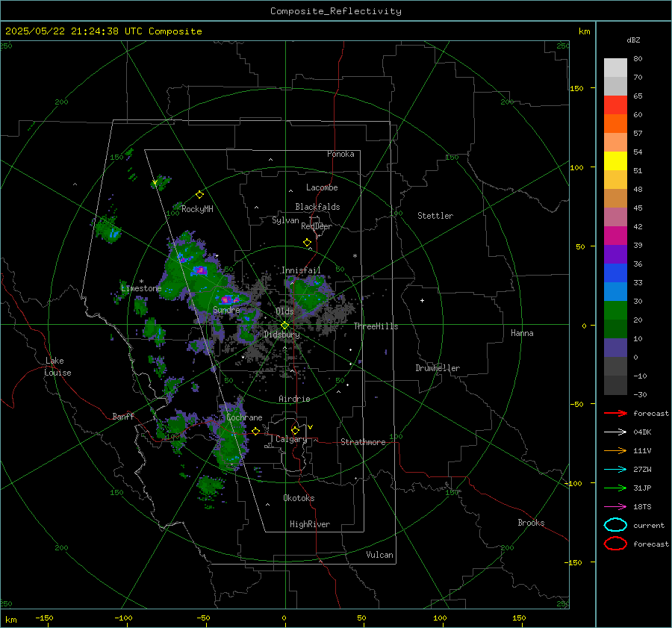Click the Stettler town label
Image resolution: width=672 pixels, height=628 pixels.
tap(435, 216)
